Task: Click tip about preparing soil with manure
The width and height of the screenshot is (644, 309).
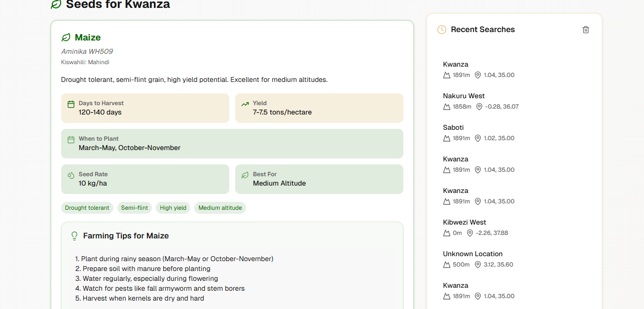Action: pos(143,269)
